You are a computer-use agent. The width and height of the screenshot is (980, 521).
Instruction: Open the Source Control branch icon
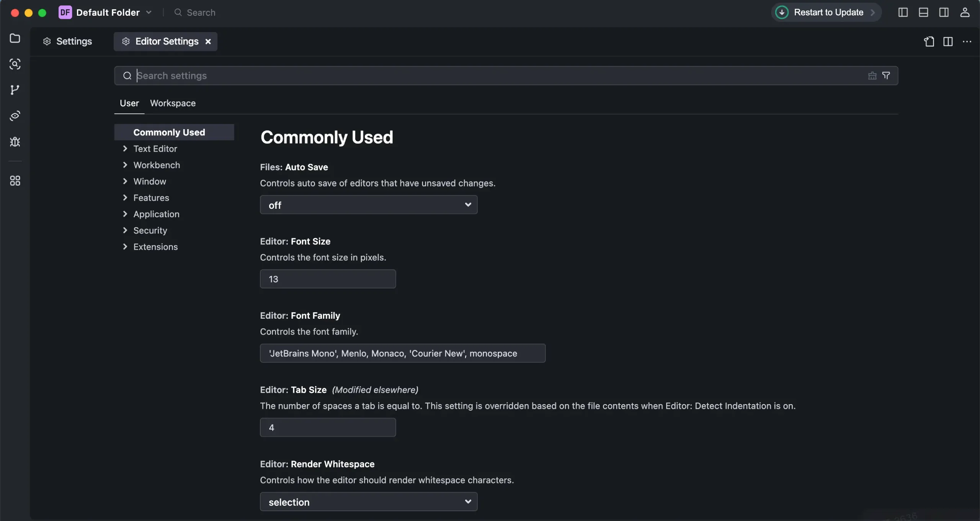click(x=15, y=90)
